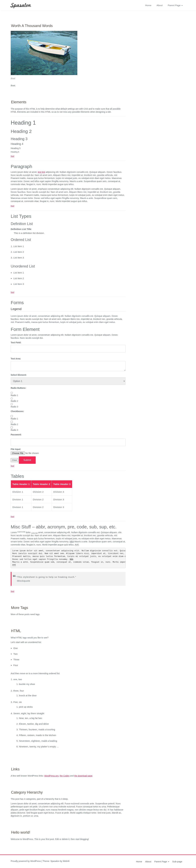Click the Clear button in the form

tap(14, 460)
